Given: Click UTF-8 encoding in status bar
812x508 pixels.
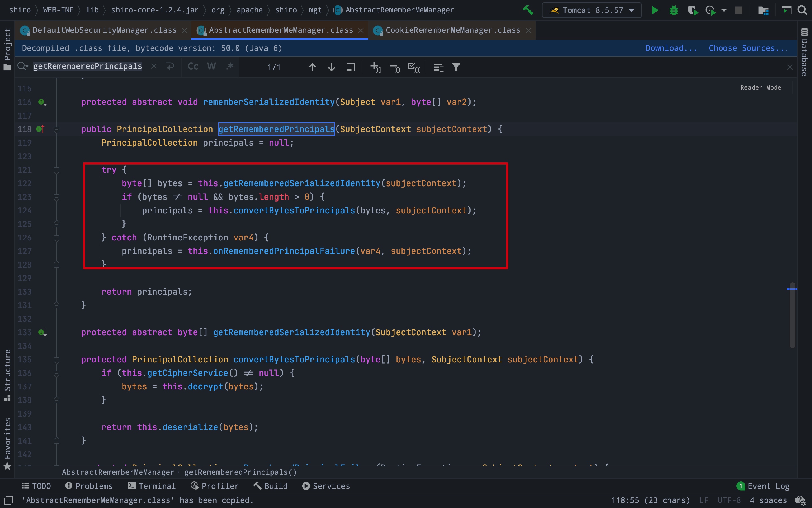Looking at the screenshot, I should 729,500.
